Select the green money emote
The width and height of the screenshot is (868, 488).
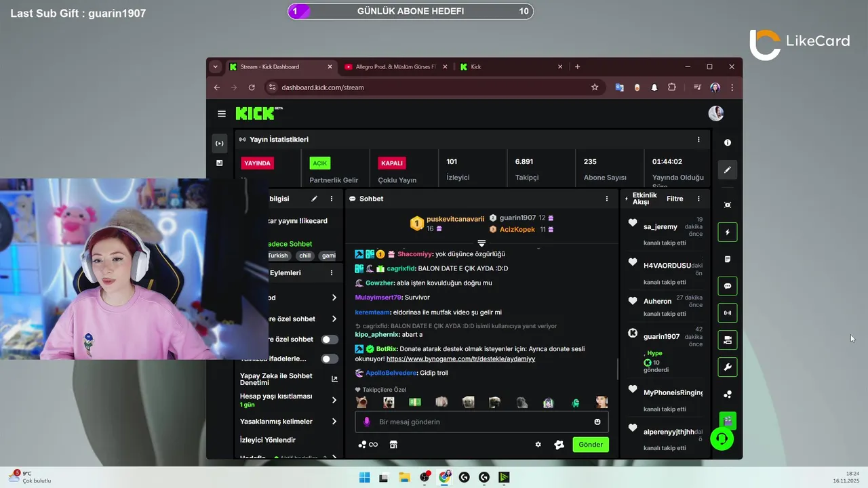point(415,403)
